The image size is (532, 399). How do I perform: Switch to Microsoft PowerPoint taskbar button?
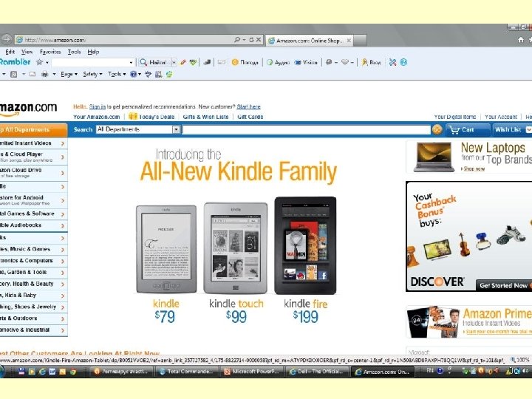click(x=253, y=372)
